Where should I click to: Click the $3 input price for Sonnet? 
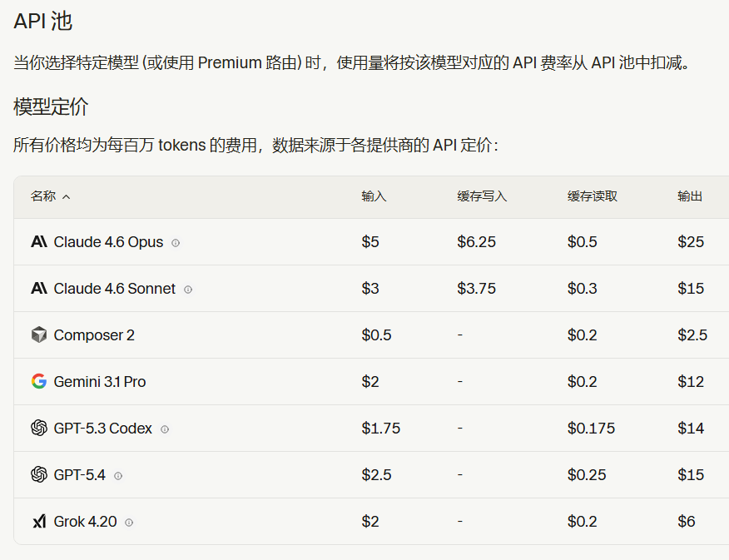(x=370, y=288)
